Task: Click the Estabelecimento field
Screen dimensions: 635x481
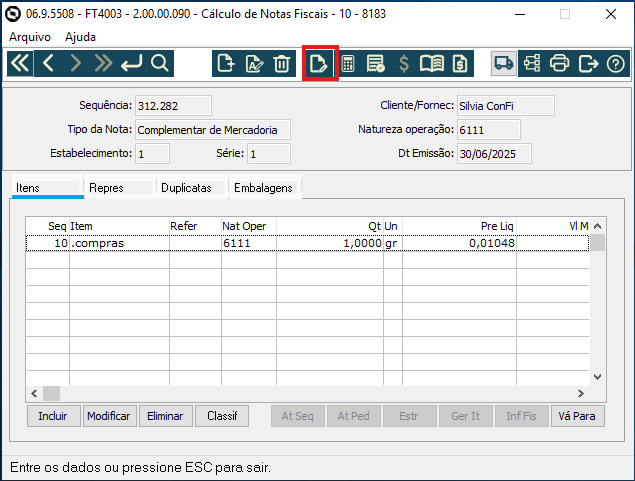Action: (152, 154)
